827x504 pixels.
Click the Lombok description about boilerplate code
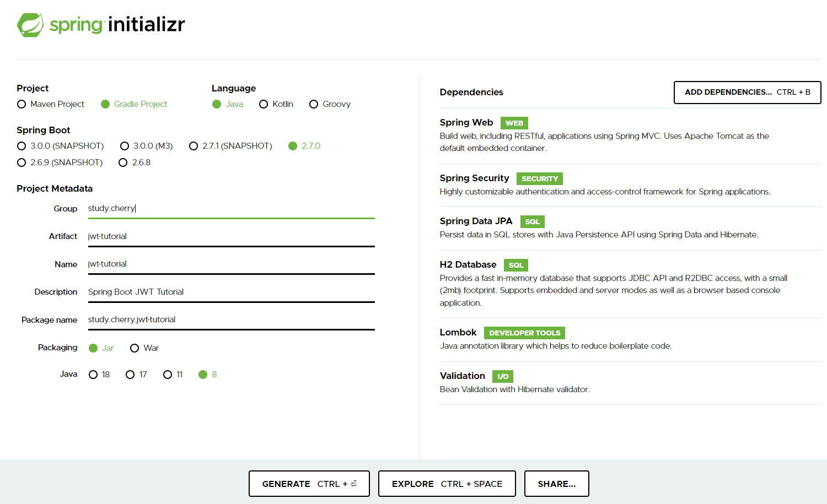[x=556, y=346]
